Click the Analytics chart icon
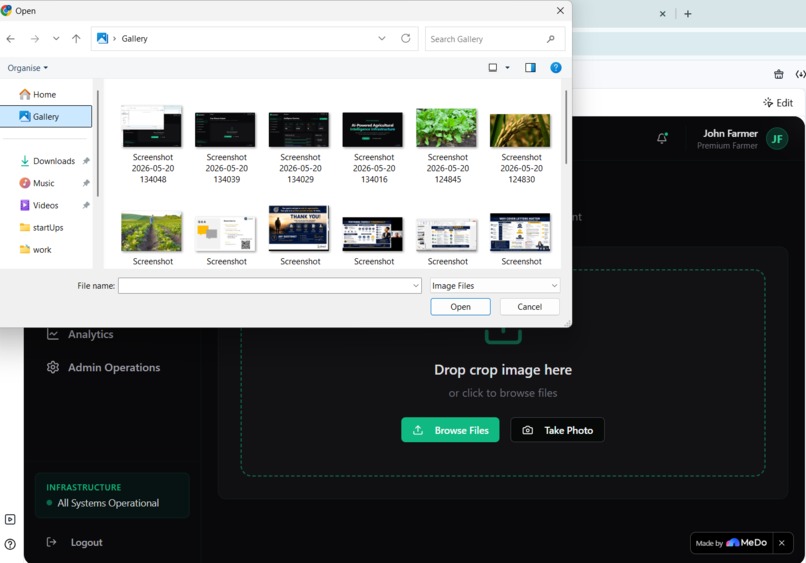This screenshot has height=563, width=806. pyautogui.click(x=52, y=334)
